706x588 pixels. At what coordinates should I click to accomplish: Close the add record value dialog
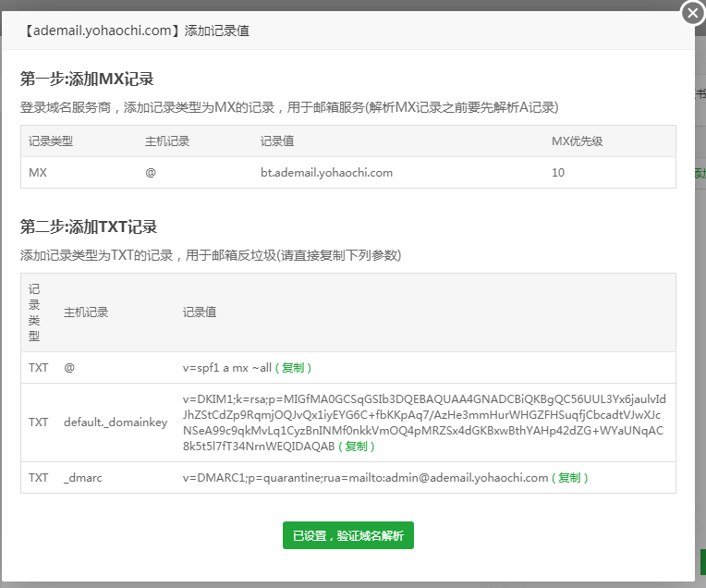pos(693,13)
